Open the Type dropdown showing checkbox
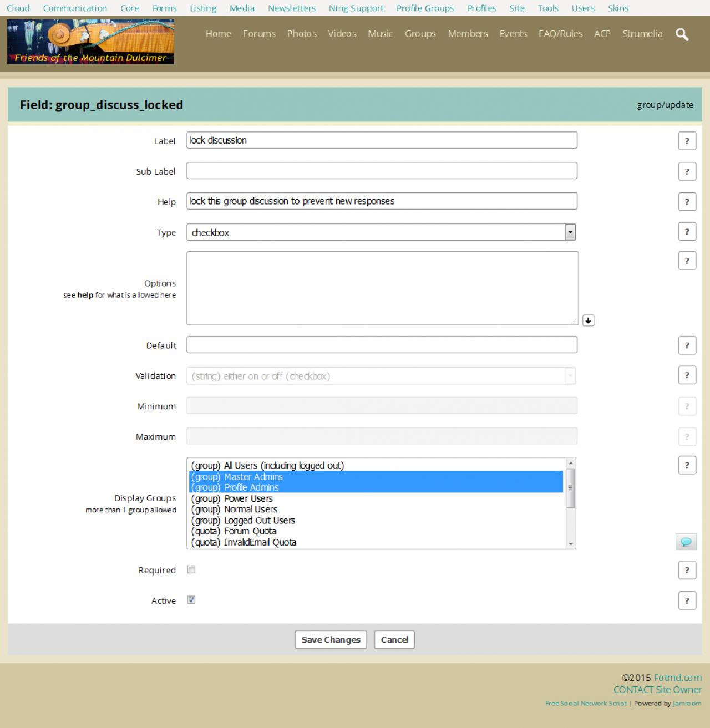Screen dimensions: 710x728 (x=382, y=232)
